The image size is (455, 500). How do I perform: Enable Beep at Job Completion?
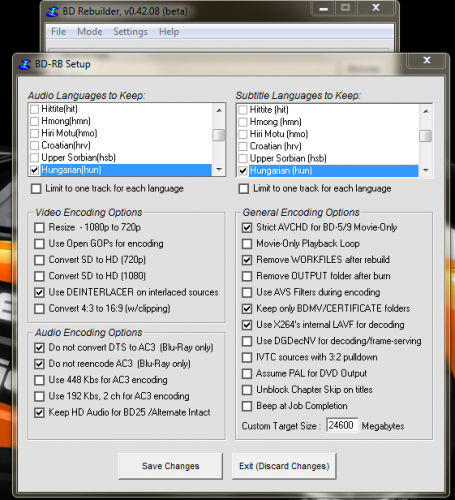click(x=247, y=406)
